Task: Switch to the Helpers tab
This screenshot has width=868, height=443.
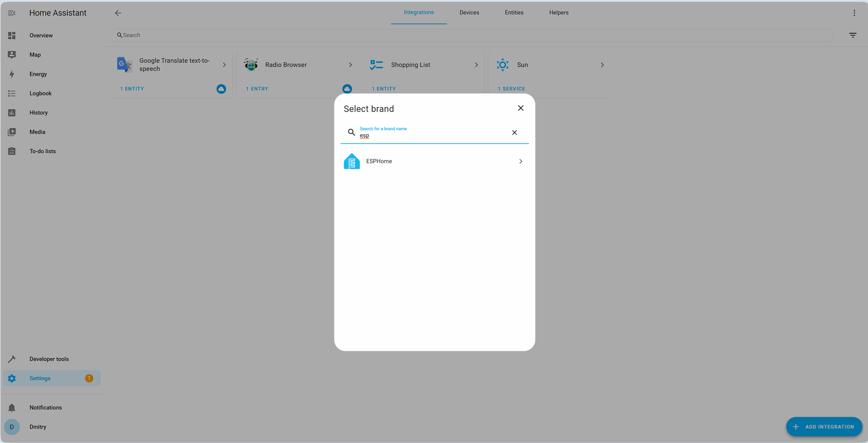Action: [559, 13]
